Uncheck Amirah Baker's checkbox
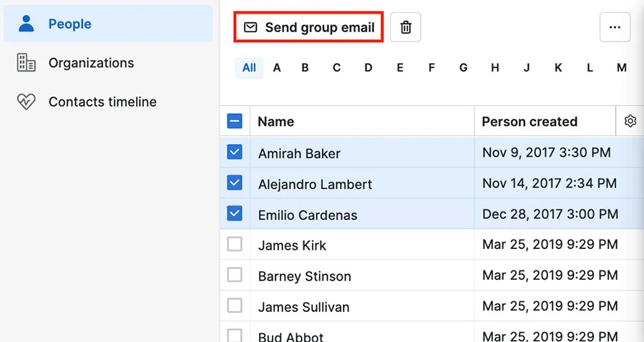 coord(235,152)
